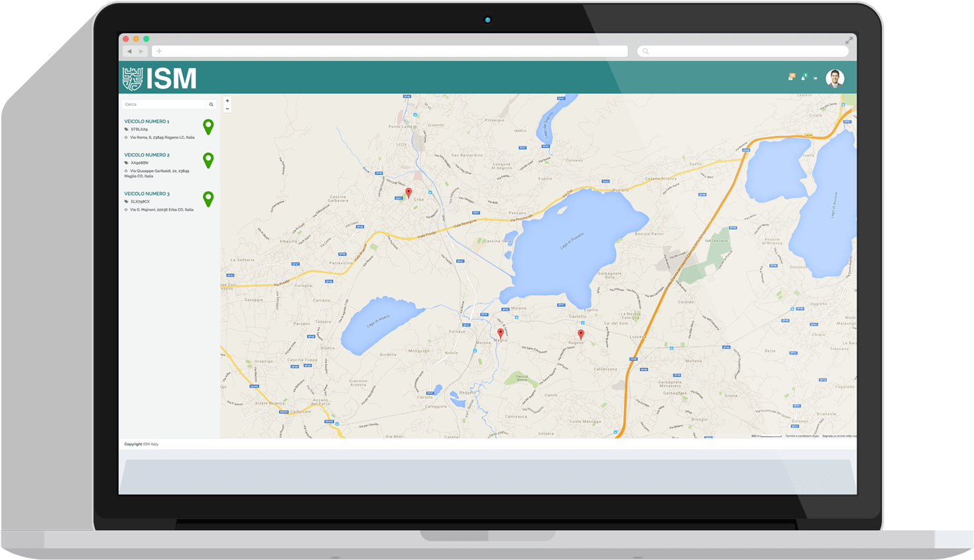Viewport: 974px width, 560px height.
Task: Open the messages icon in the top bar
Action: (790, 78)
